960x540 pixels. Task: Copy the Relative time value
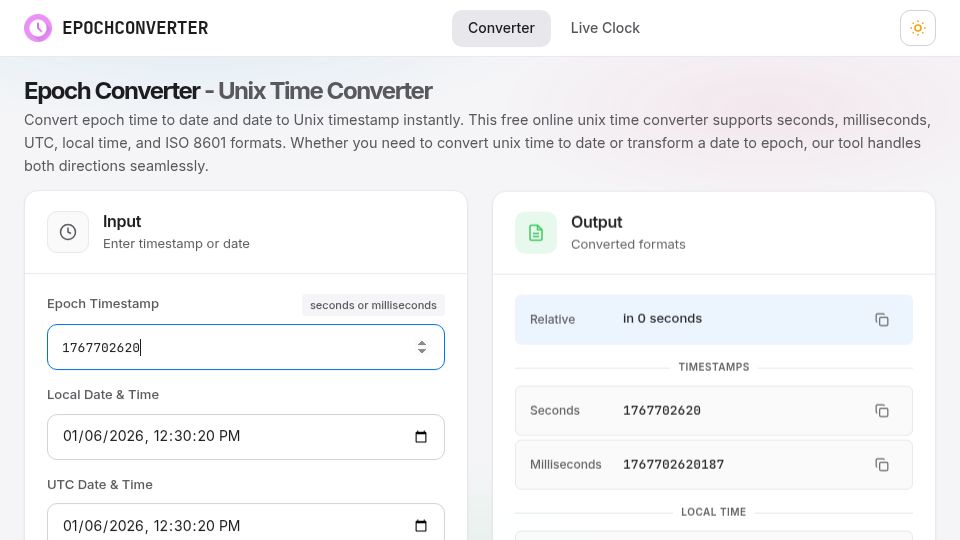pyautogui.click(x=882, y=320)
